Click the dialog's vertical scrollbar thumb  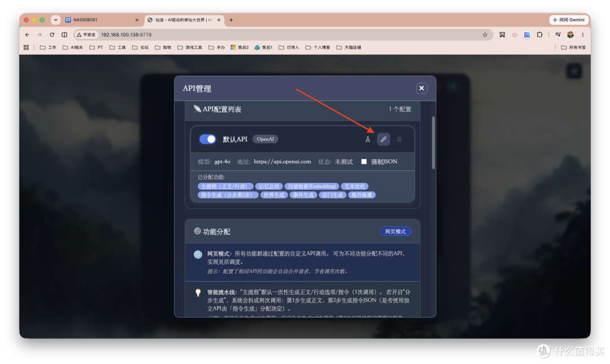pos(433,143)
